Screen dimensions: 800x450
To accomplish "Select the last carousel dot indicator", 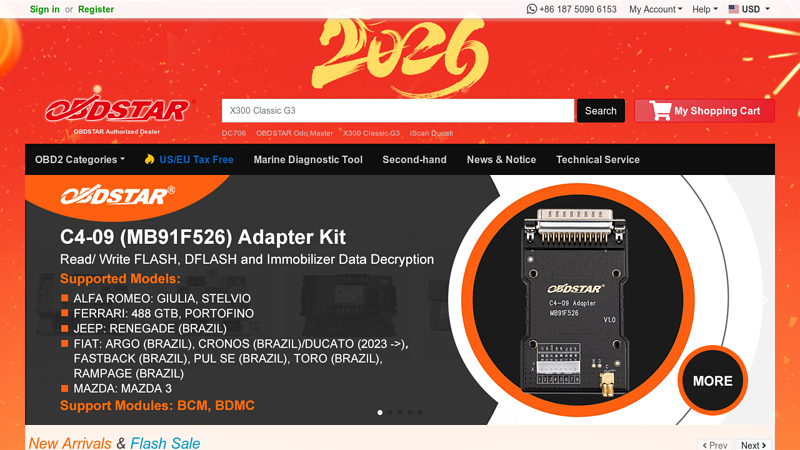I will click(420, 412).
